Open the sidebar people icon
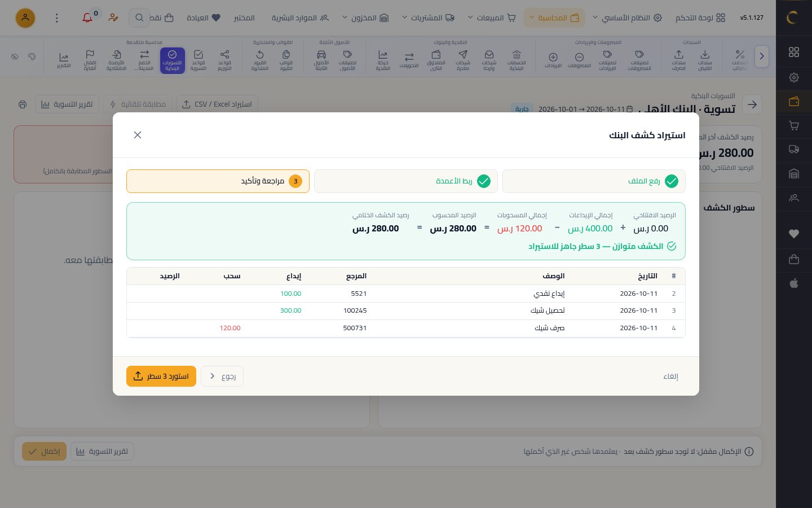The height and width of the screenshot is (508, 812). click(794, 198)
